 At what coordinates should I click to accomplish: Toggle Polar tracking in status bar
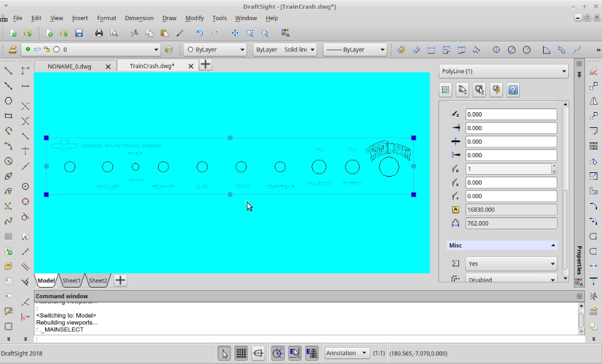click(x=278, y=353)
